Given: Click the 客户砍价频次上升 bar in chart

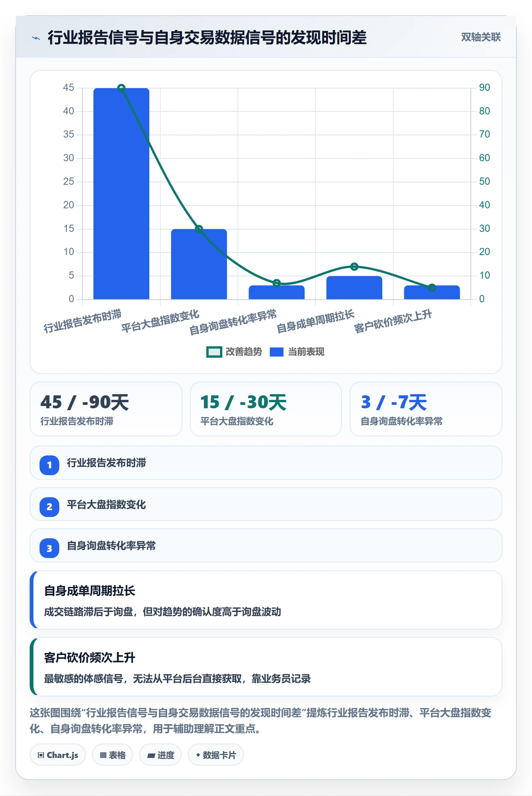Looking at the screenshot, I should tap(432, 292).
